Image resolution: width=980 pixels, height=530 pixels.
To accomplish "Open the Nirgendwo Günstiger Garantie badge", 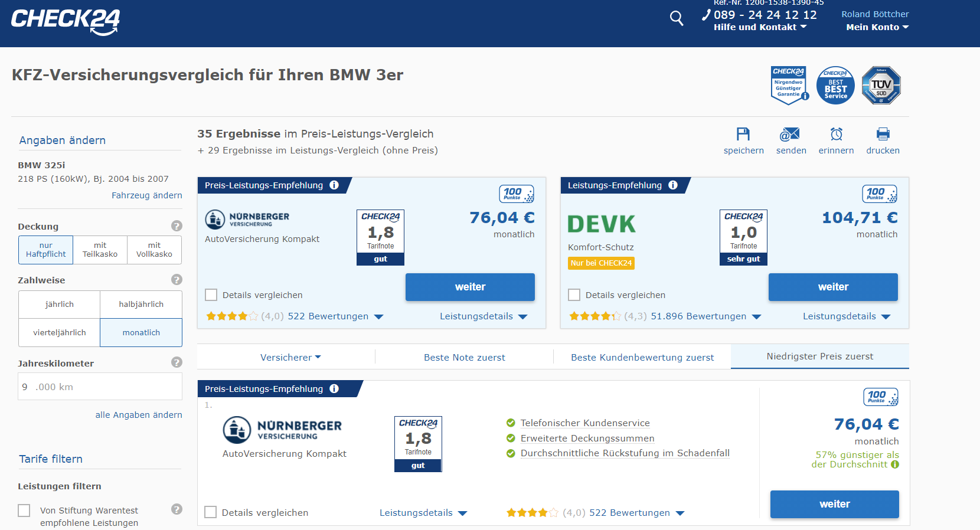I will pyautogui.click(x=789, y=86).
